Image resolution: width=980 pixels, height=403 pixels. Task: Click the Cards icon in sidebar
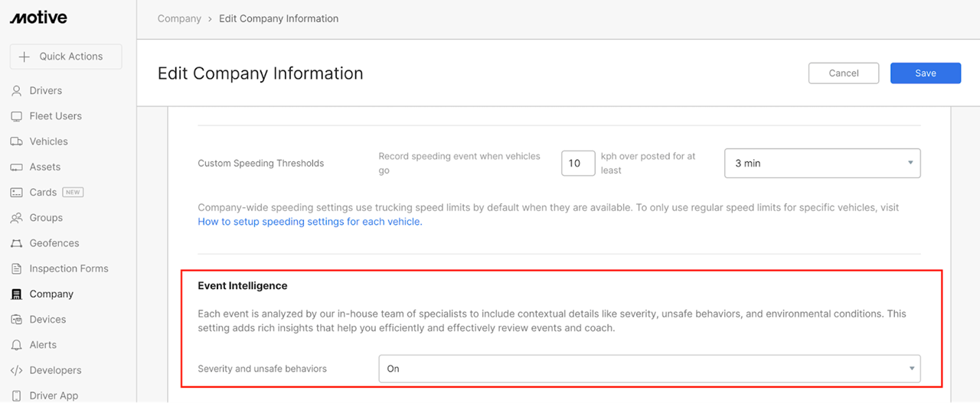coord(16,192)
